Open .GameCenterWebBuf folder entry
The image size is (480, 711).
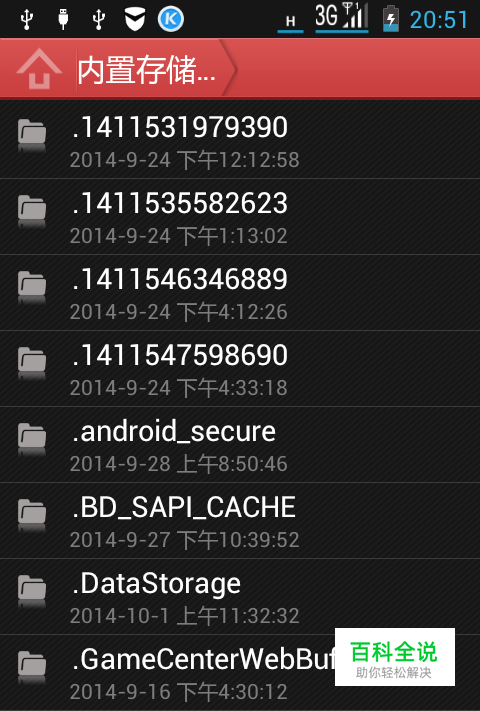pyautogui.click(x=240, y=672)
